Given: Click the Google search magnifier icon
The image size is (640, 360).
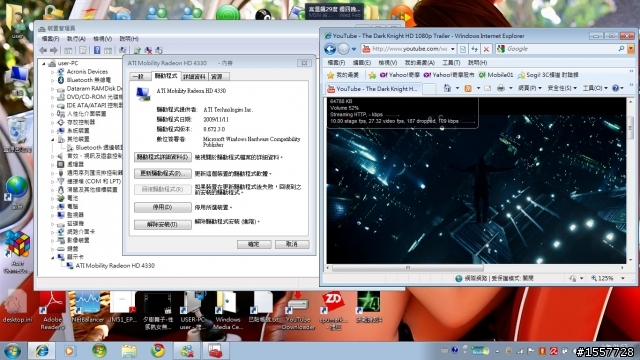Looking at the screenshot, I should point(621,49).
